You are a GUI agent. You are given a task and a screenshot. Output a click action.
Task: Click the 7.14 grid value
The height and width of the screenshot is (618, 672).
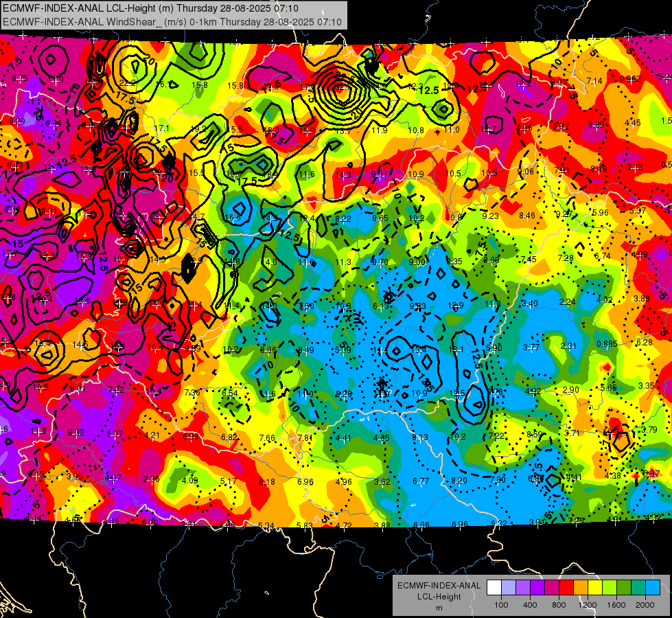594,80
